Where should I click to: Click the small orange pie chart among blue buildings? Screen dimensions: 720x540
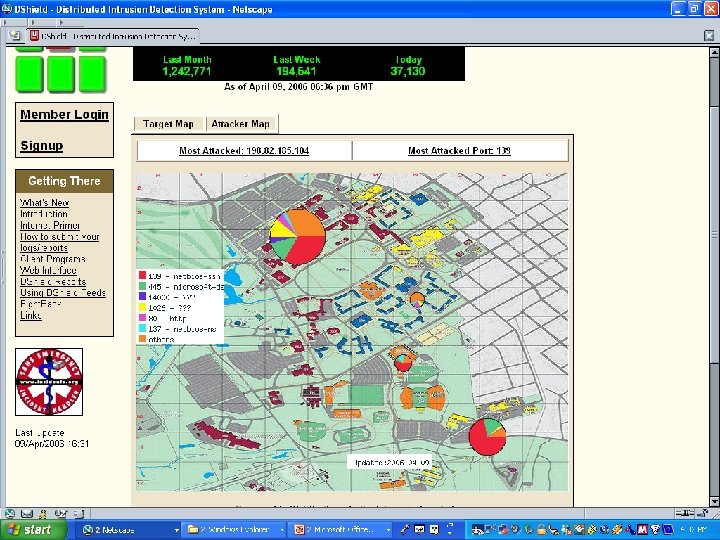(417, 300)
